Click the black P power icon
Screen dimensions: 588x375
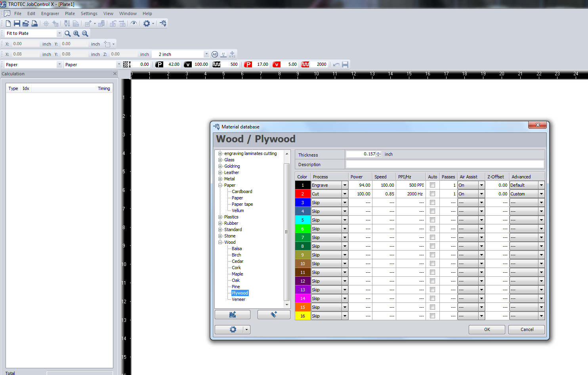[159, 64]
